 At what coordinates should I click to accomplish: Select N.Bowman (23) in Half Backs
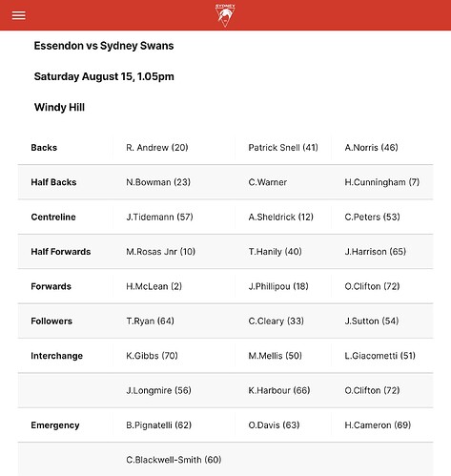[158, 182]
